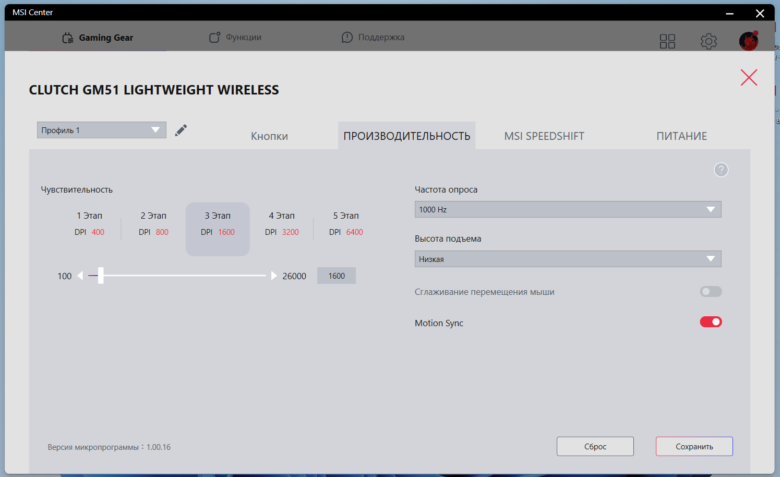This screenshot has height=477, width=780.
Task: Open the help question mark icon
Action: 721,170
